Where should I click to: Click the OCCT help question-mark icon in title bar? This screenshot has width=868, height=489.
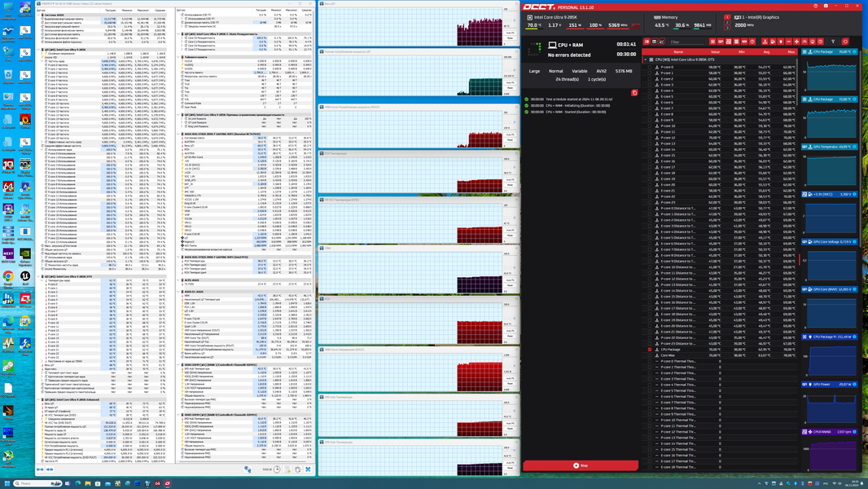click(815, 6)
